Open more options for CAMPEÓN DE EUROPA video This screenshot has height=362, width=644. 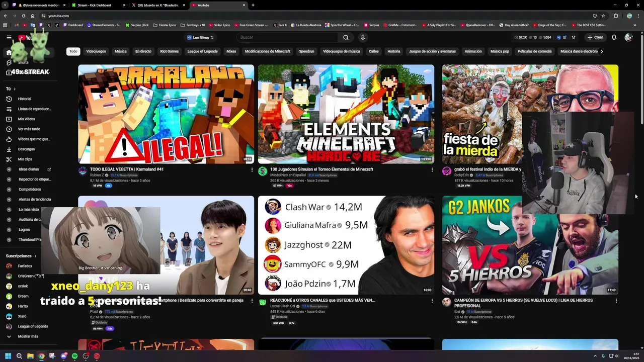click(616, 301)
